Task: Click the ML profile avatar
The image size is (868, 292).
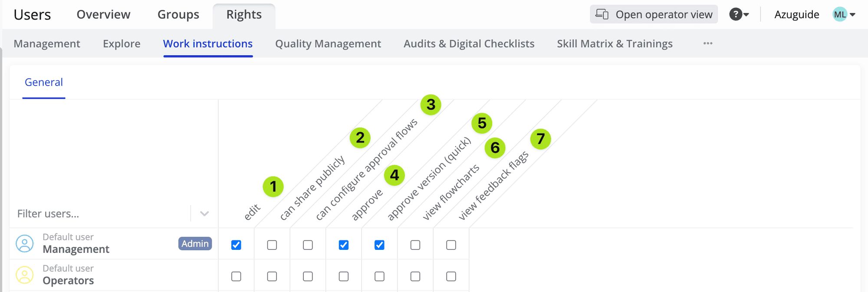Action: [840, 14]
